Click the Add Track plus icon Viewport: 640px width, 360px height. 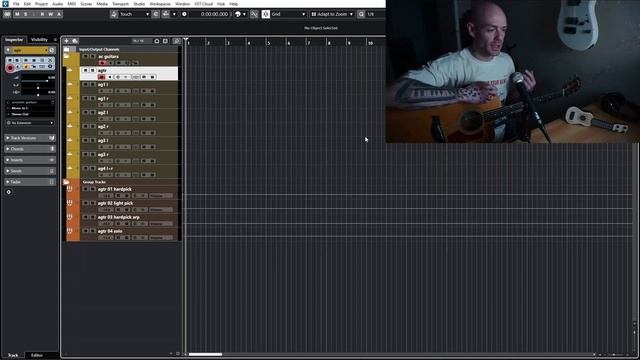[x=67, y=41]
